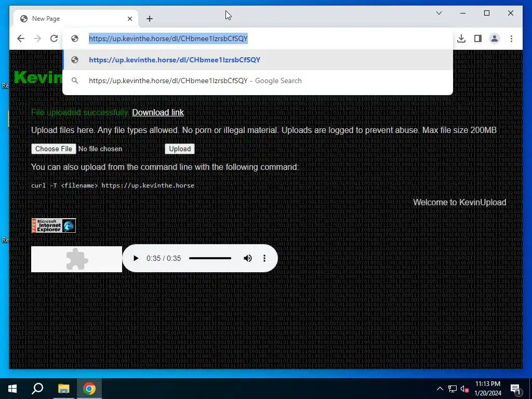Toggle the Chrome side panel
Image resolution: width=532 pixels, height=399 pixels.
coord(478,38)
